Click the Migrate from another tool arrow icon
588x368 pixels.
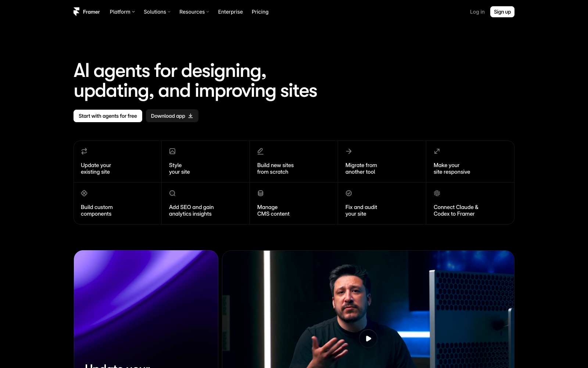349,151
